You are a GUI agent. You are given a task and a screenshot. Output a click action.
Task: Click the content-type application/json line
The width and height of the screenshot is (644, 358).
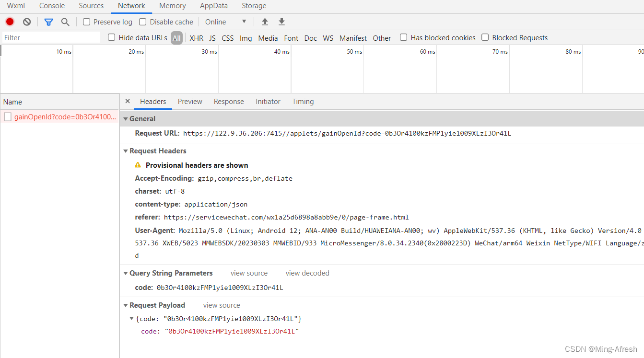click(x=191, y=204)
